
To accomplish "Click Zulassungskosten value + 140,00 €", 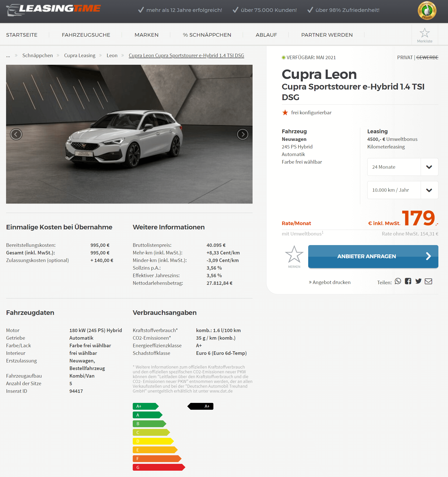I will click(102, 260).
